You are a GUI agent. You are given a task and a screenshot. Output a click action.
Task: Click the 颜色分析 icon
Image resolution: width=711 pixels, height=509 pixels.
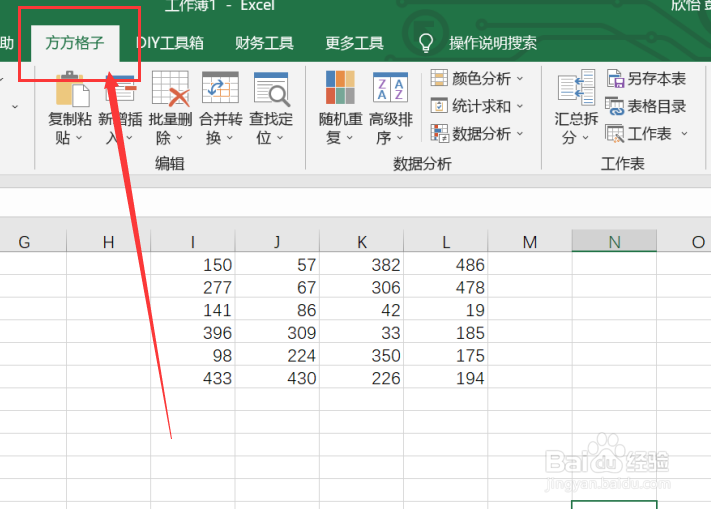[x=439, y=78]
